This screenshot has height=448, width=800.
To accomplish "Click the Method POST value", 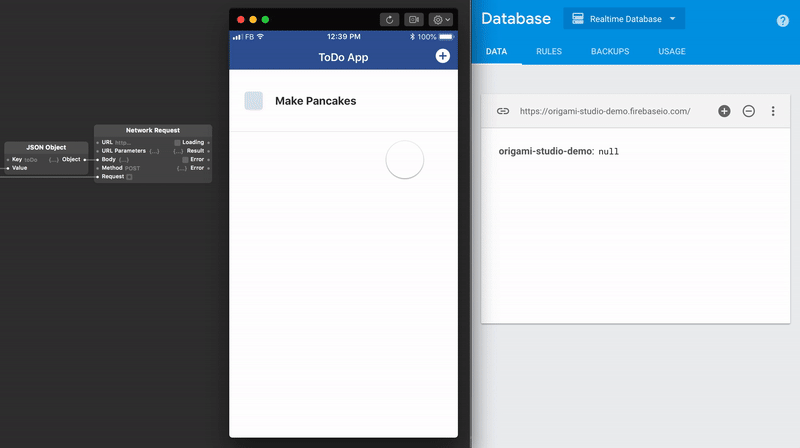I will coord(132,168).
